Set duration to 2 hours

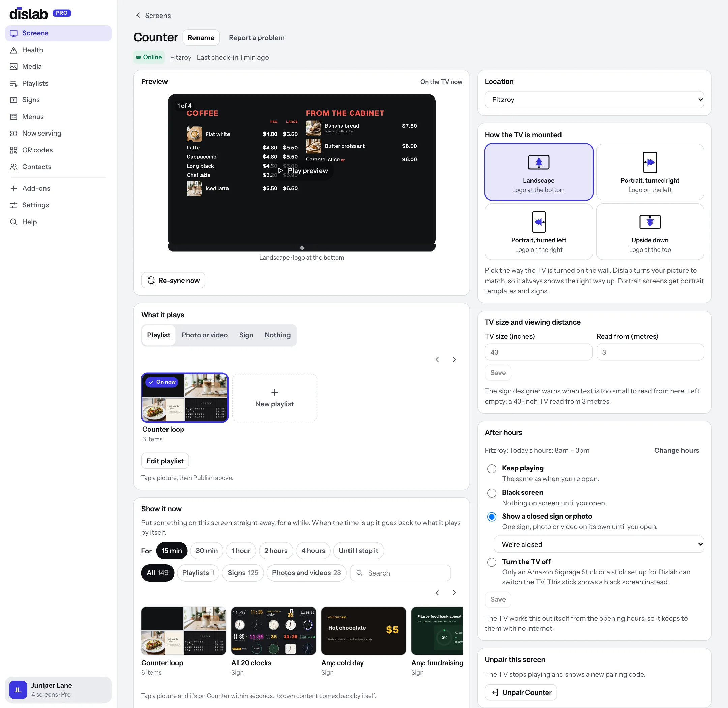point(275,550)
